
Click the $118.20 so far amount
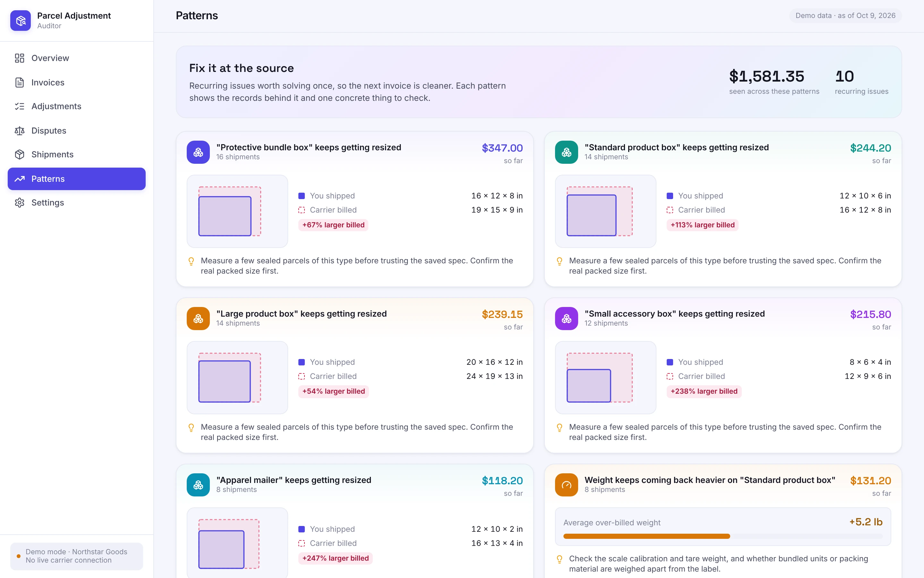[502, 480]
